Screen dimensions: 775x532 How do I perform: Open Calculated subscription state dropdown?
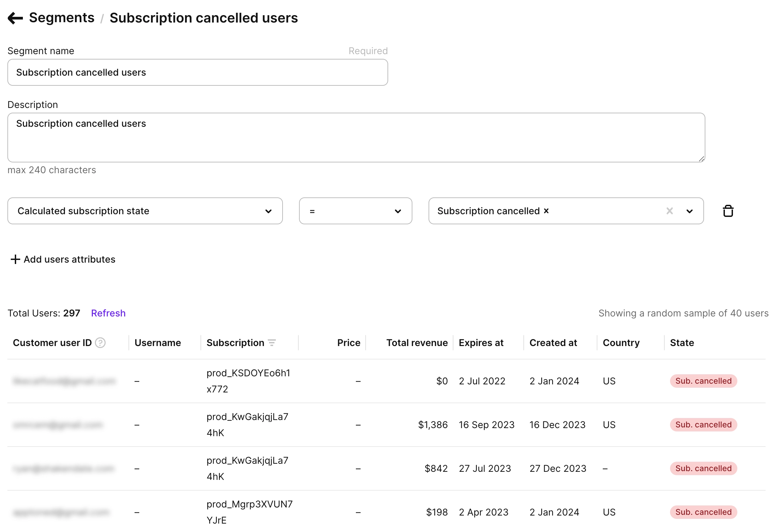(x=145, y=211)
